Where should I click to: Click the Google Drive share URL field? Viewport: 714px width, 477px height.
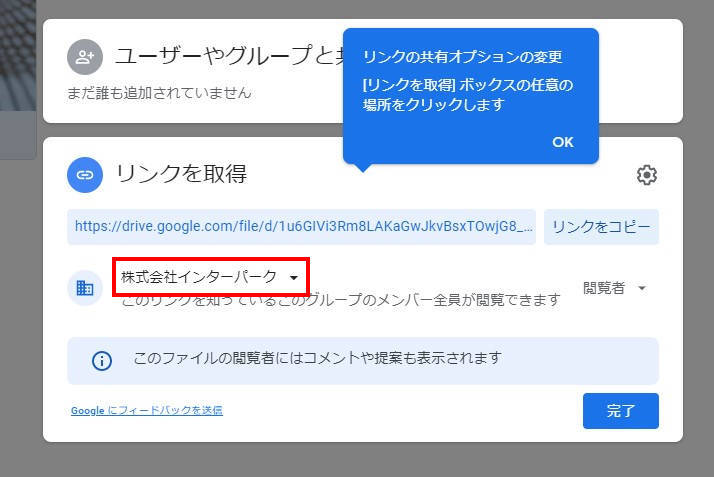(301, 227)
